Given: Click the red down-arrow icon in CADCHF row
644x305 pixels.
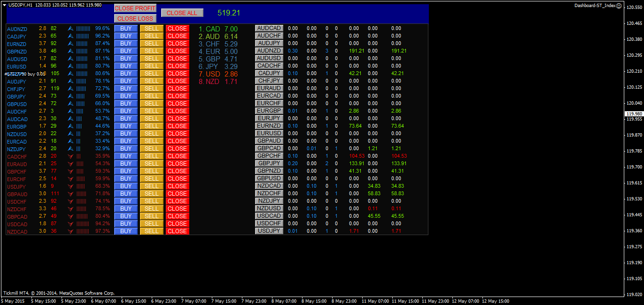Looking at the screenshot, I should pyautogui.click(x=71, y=156).
